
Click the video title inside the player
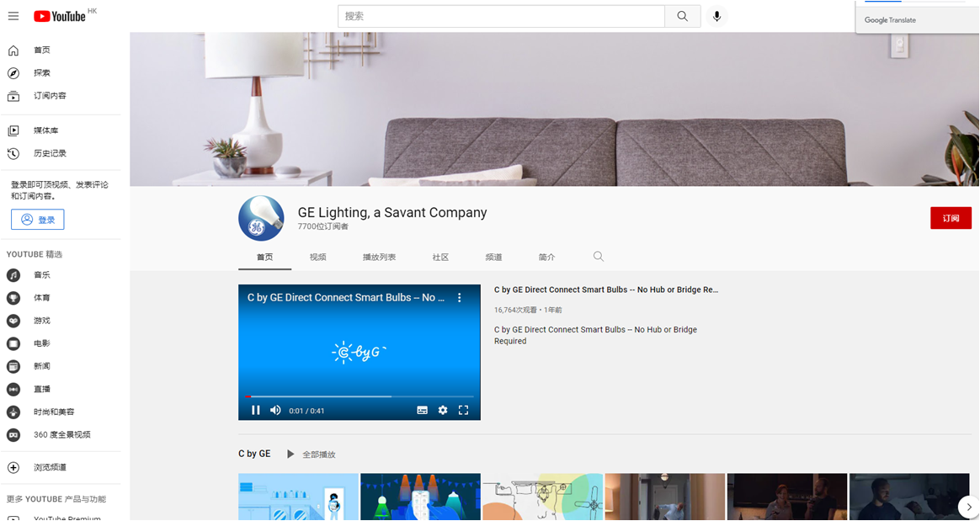click(x=346, y=297)
